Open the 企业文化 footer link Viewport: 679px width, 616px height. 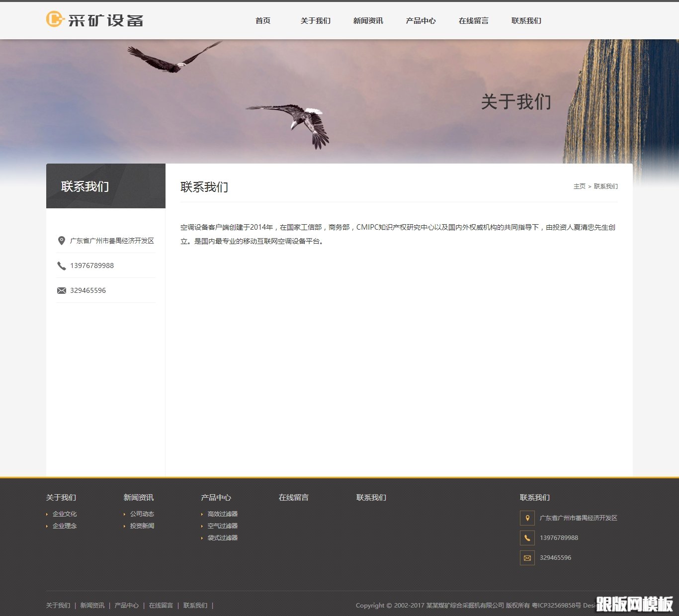click(x=64, y=514)
